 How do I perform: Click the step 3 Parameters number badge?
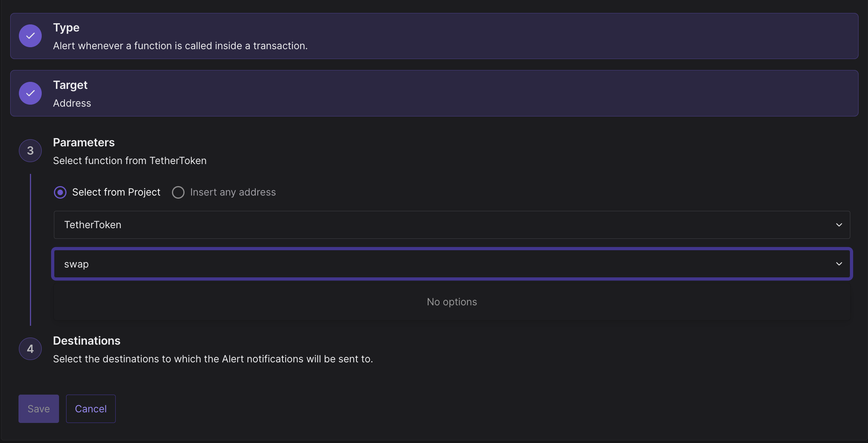click(x=30, y=151)
